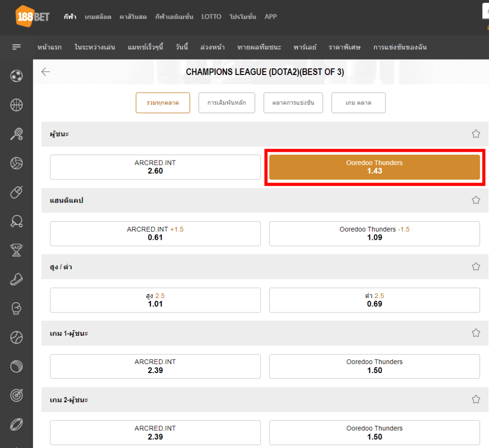Select the darts target sport icon
The height and width of the screenshot is (448, 489).
16,395
